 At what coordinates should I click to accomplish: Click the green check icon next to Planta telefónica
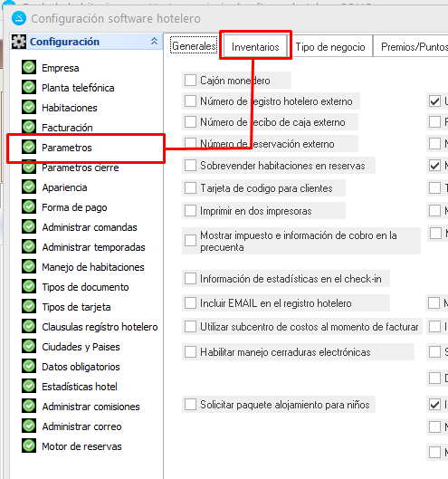point(29,87)
